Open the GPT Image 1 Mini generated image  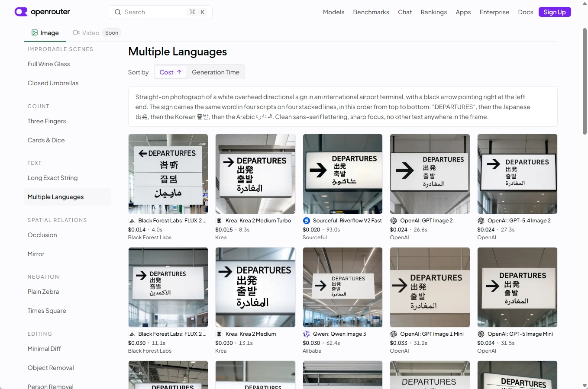click(430, 287)
